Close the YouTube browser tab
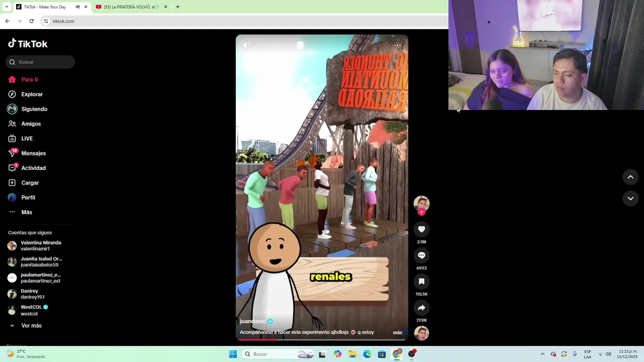This screenshot has height=362, width=644. click(166, 7)
